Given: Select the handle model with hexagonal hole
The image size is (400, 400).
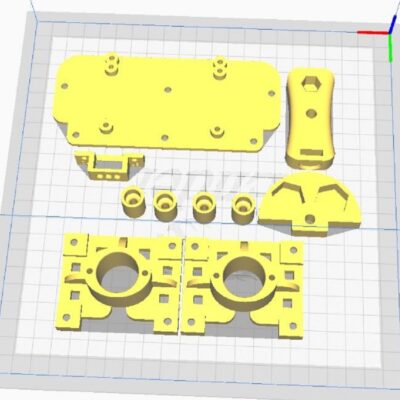Looking at the screenshot, I should (x=310, y=119).
